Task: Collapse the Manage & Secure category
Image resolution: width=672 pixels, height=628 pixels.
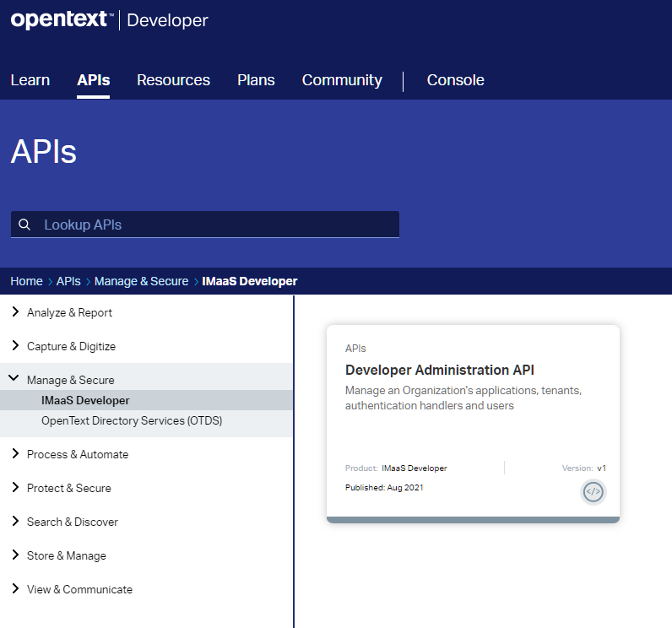Action: point(70,380)
